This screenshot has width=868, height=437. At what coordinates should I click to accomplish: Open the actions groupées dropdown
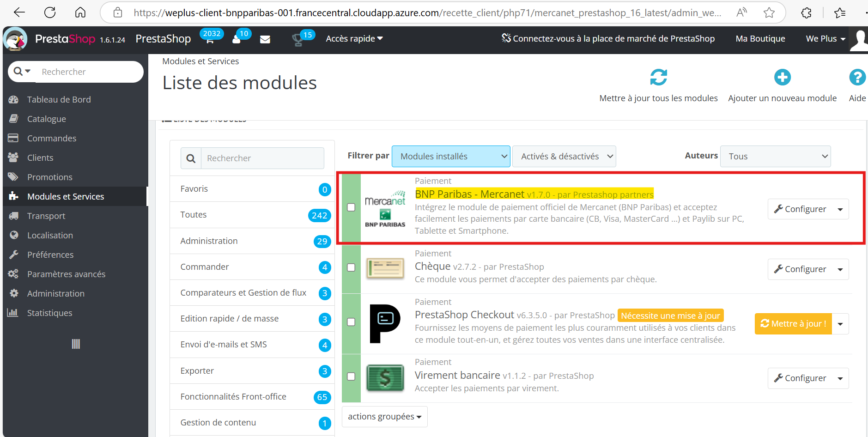click(385, 417)
